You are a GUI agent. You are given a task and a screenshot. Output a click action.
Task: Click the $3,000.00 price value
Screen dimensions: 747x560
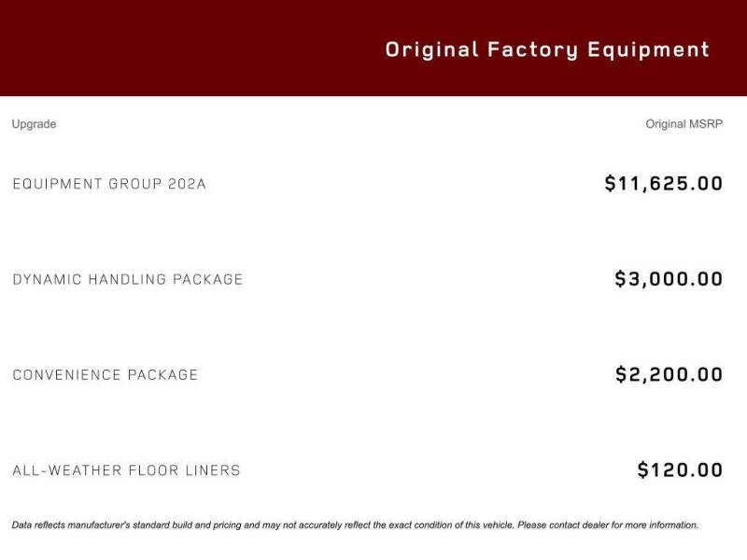point(669,278)
